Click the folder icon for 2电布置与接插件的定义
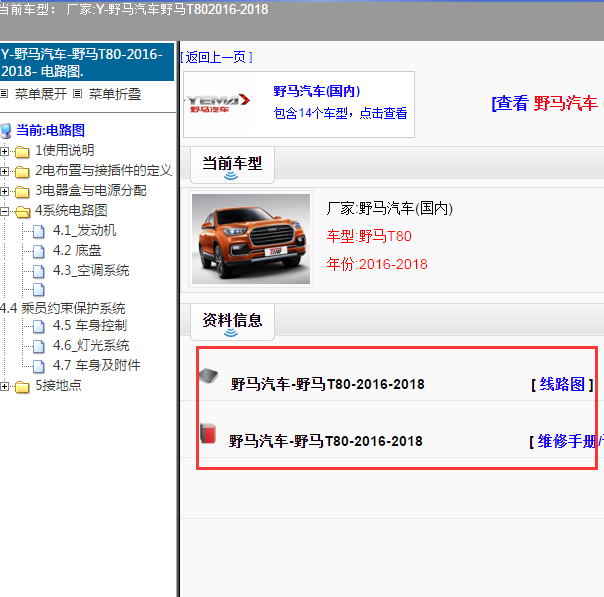Image resolution: width=604 pixels, height=597 pixels. [22, 171]
